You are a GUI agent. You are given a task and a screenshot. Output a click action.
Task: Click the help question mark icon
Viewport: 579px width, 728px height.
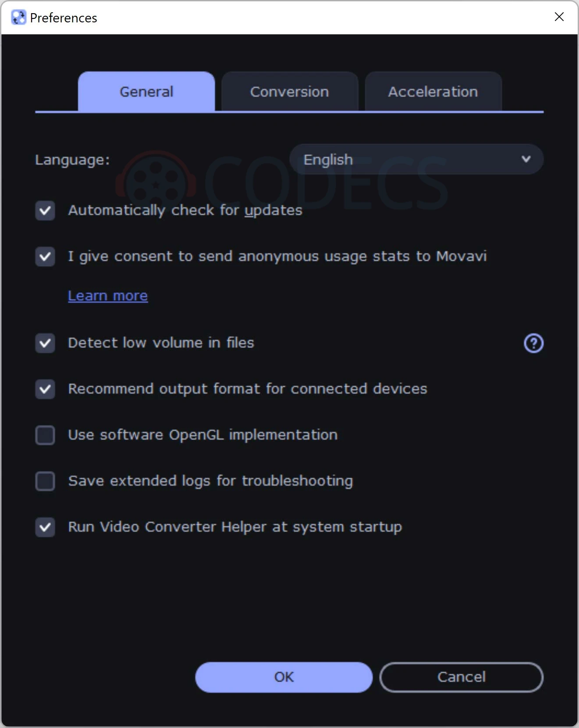click(x=533, y=343)
